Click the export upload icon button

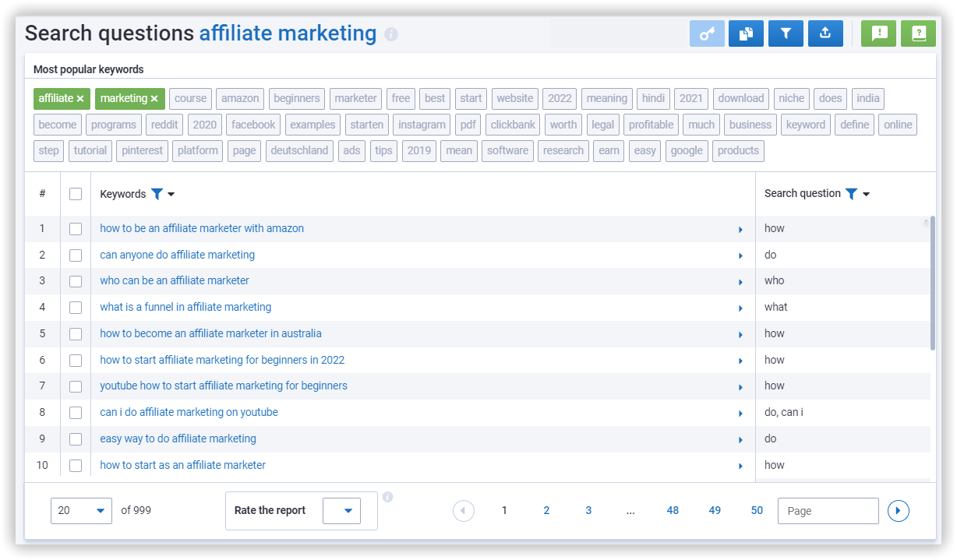click(x=825, y=33)
